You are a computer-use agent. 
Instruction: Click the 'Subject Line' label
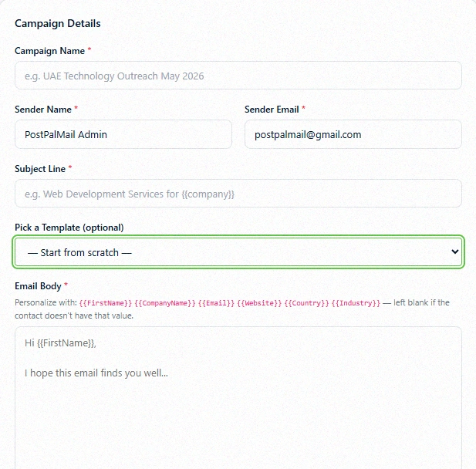click(x=40, y=169)
